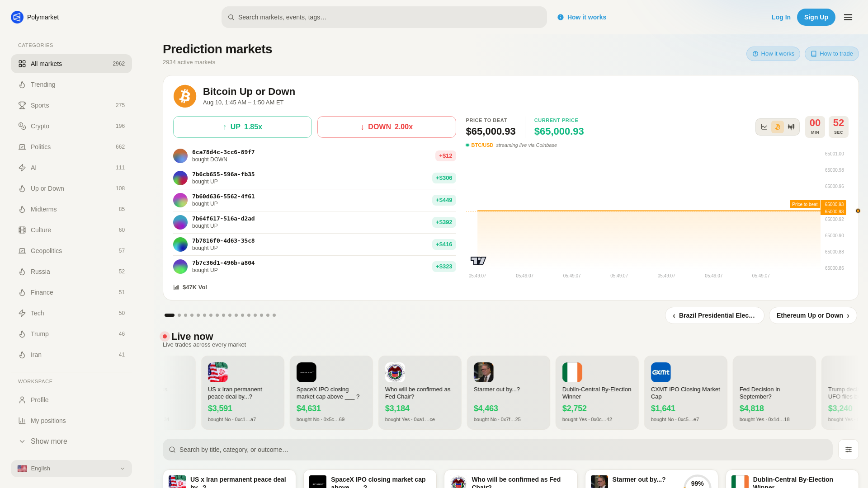Select the Bitcoin chart mode icon

[778, 127]
